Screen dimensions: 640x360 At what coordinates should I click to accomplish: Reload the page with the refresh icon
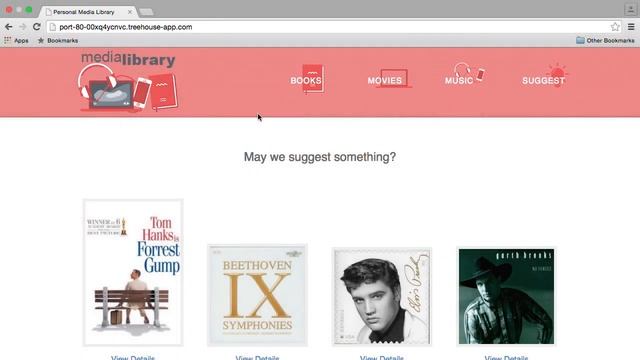pyautogui.click(x=36, y=27)
